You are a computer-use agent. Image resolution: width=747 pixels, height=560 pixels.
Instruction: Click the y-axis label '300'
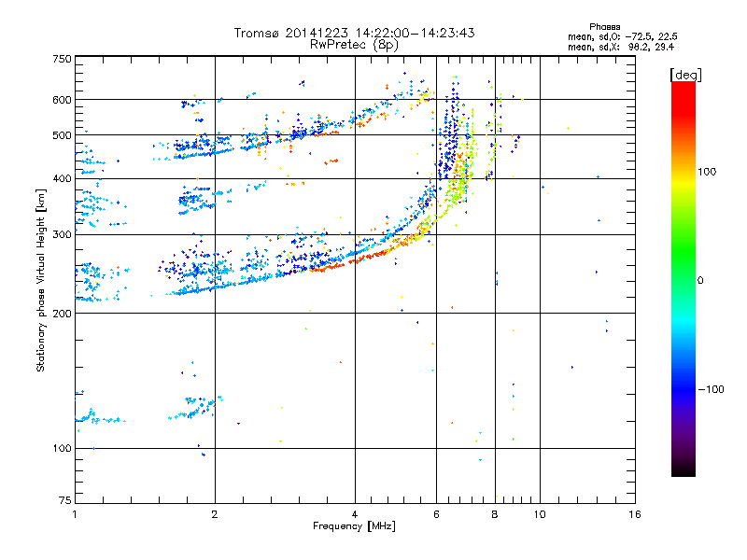62,235
